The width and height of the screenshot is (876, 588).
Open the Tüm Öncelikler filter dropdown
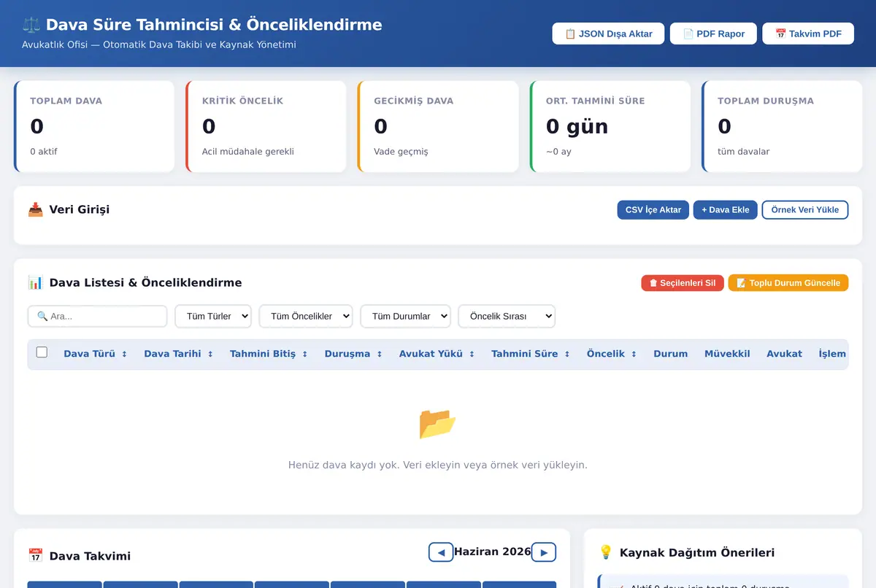coord(306,316)
